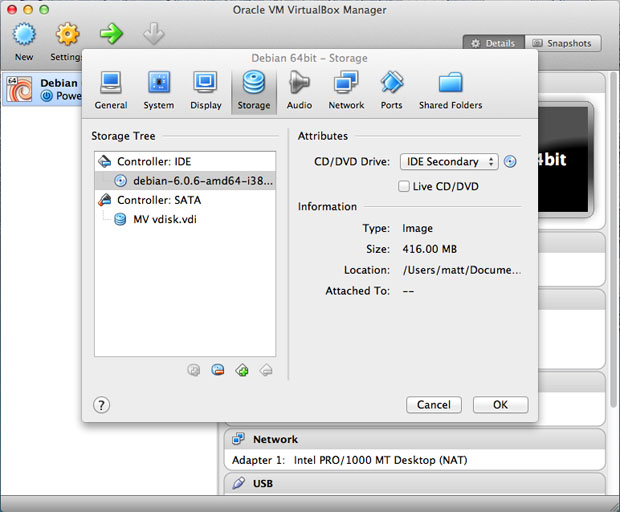Open the Network settings section

[346, 90]
